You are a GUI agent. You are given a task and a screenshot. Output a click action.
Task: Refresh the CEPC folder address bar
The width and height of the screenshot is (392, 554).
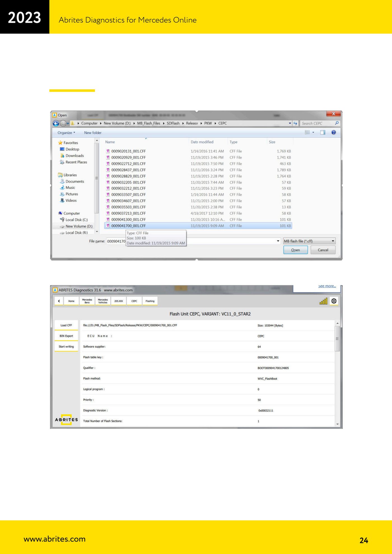pyautogui.click(x=295, y=123)
